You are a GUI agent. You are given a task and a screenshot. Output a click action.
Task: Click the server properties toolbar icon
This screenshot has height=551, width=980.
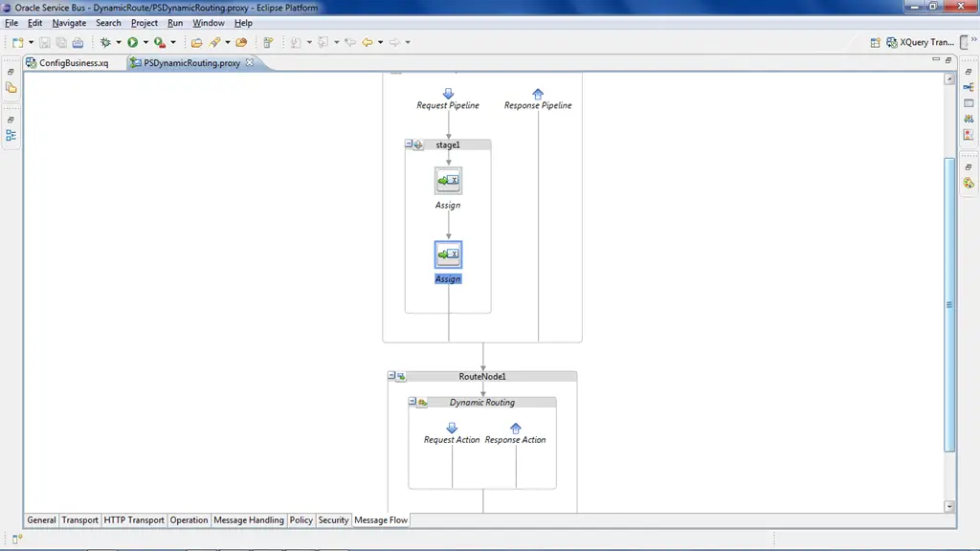click(x=268, y=42)
